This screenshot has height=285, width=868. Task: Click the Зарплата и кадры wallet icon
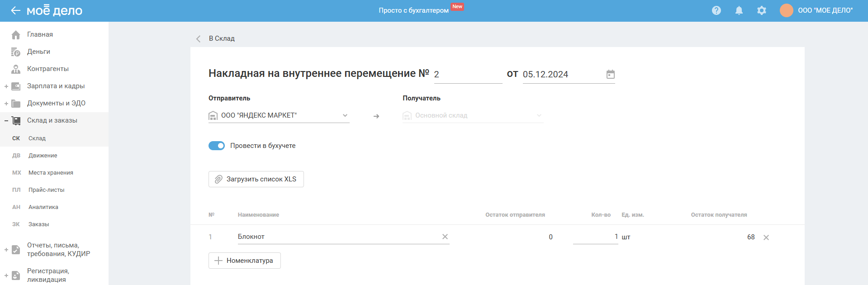point(16,86)
